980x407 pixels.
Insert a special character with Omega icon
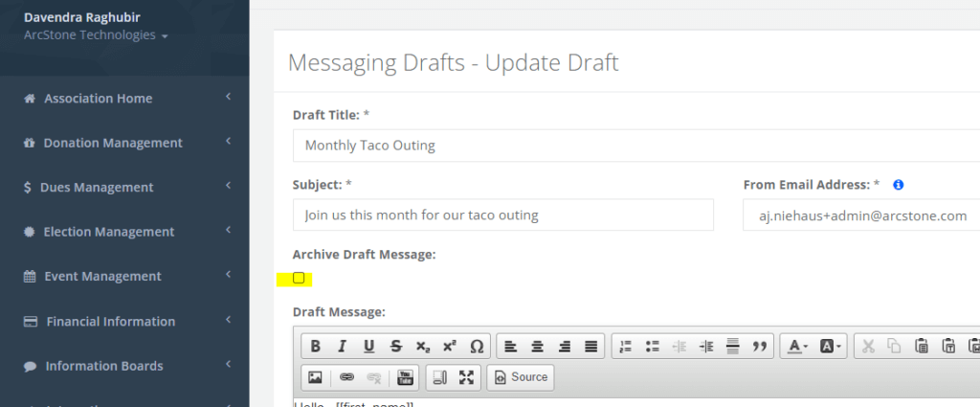tap(476, 347)
